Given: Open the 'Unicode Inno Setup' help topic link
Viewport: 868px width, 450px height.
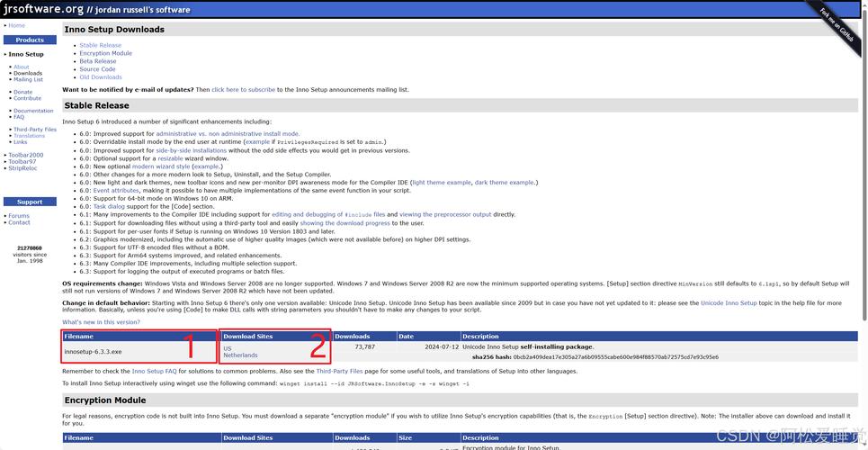Looking at the screenshot, I should (729, 303).
